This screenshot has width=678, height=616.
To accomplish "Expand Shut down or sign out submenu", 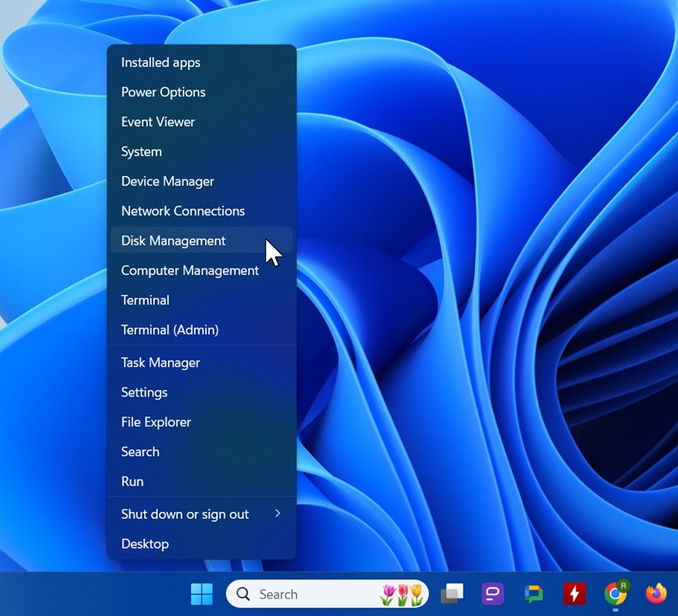I will point(201,514).
